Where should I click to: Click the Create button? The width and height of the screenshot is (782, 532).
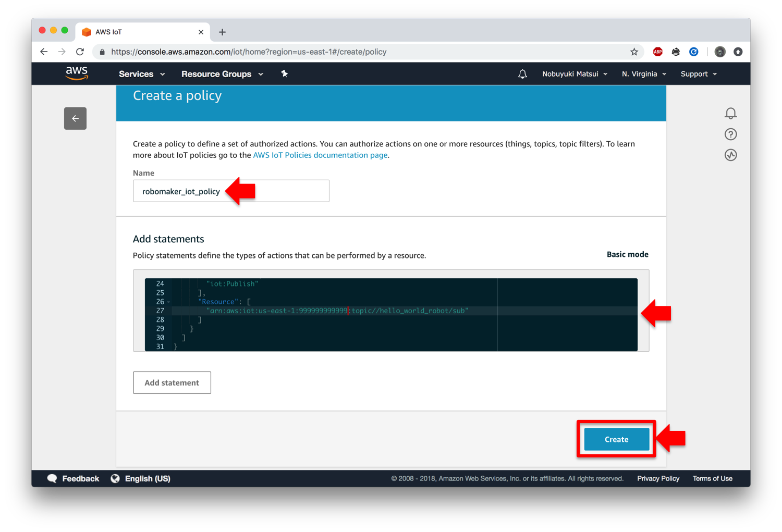click(x=616, y=439)
